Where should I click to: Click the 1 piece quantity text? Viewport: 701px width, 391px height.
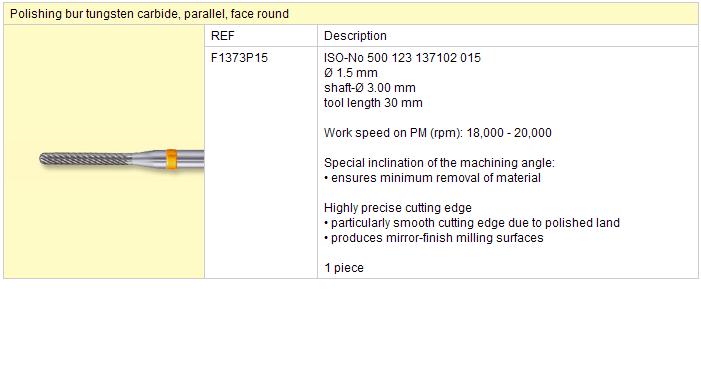pos(343,268)
